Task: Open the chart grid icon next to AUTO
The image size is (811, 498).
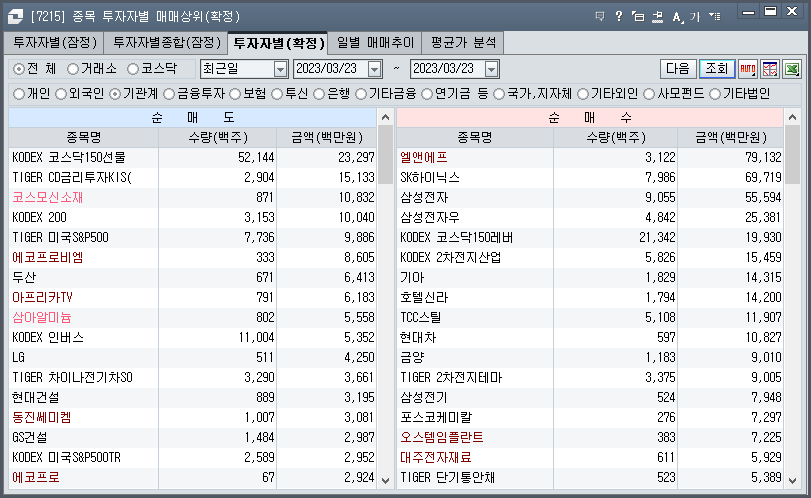Action: coord(770,69)
